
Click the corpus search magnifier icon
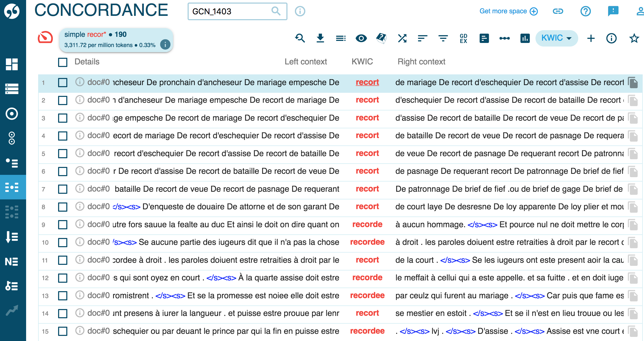(x=276, y=11)
